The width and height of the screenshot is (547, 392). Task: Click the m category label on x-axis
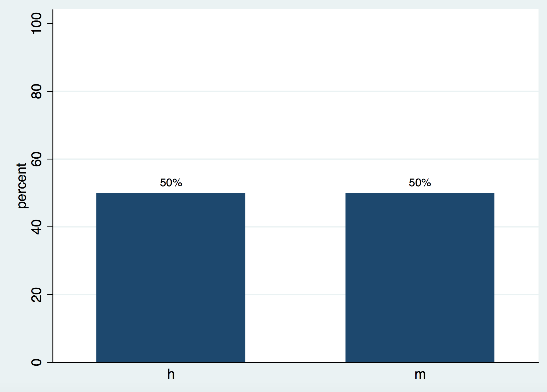point(420,374)
